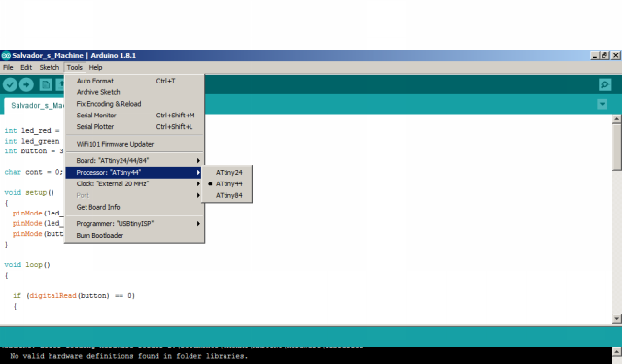622x364 pixels.
Task: Click the 'void setup()' code line
Action: coord(29,192)
